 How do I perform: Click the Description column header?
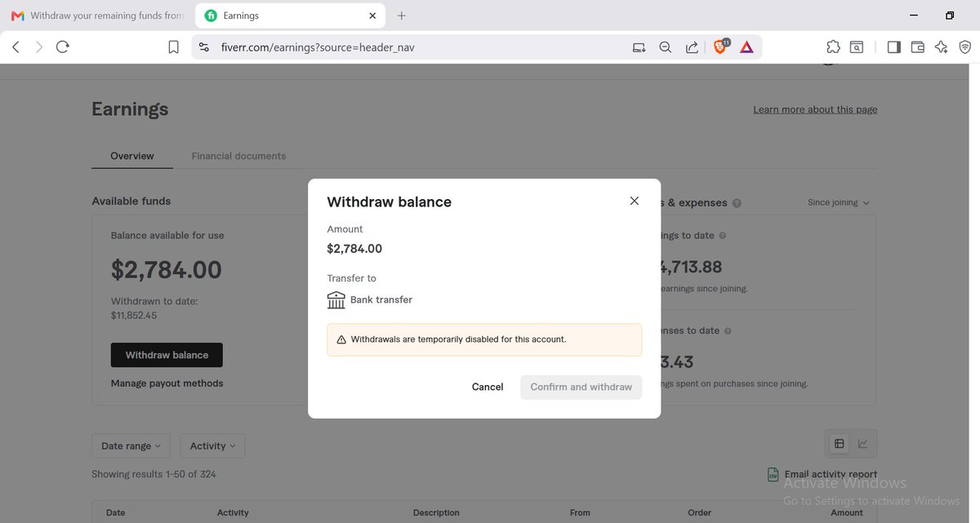[436, 512]
